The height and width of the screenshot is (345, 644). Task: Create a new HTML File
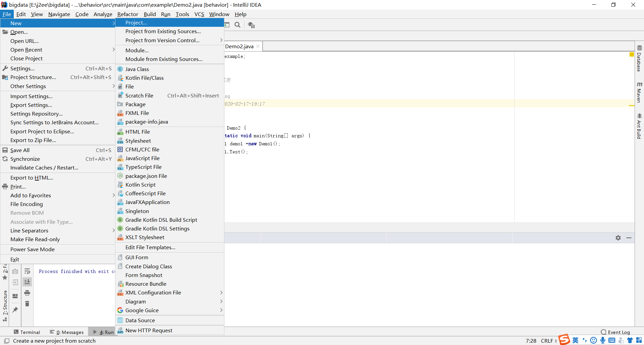(170, 132)
